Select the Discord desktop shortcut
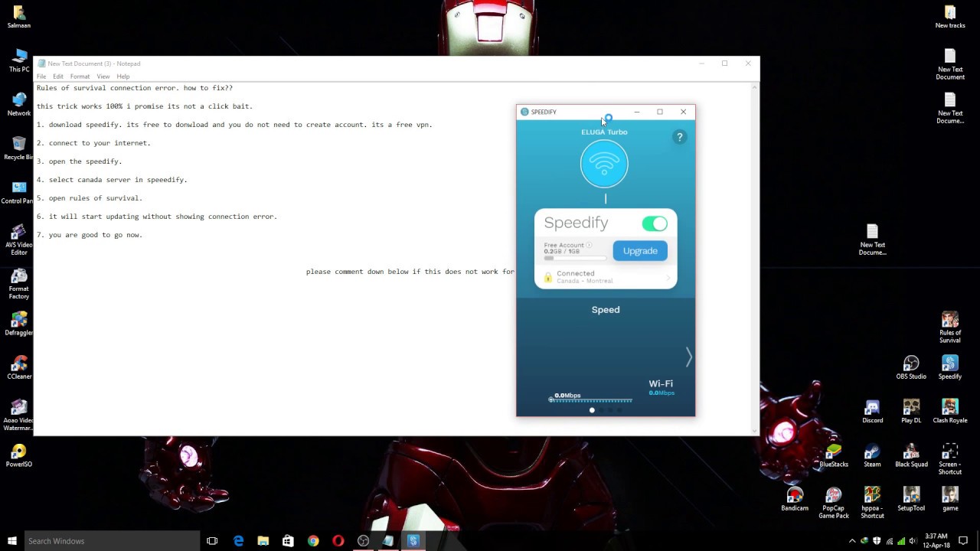Image resolution: width=980 pixels, height=551 pixels. (872, 412)
